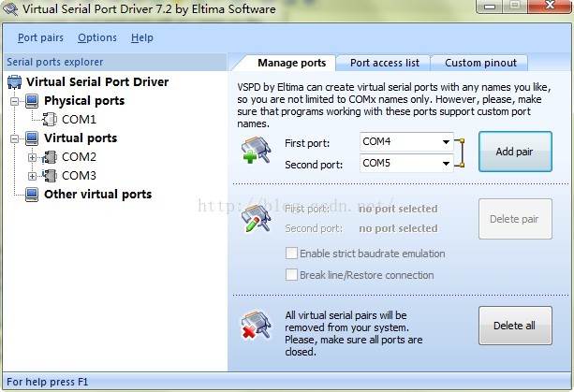Close the Virtual Serial Port Driver window
The image size is (574, 392).
coord(551,6)
